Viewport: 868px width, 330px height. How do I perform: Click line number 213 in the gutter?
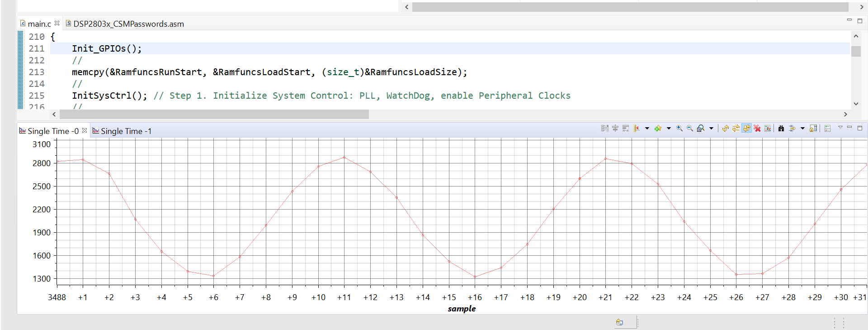37,72
